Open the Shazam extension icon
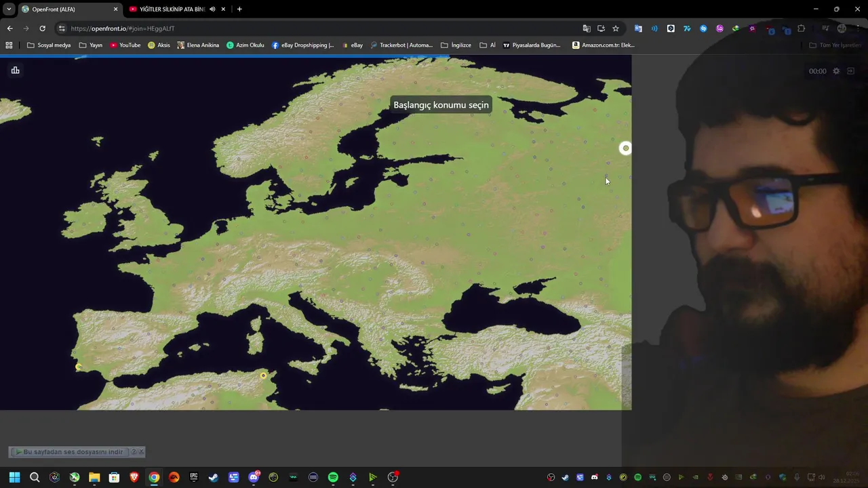 click(703, 28)
